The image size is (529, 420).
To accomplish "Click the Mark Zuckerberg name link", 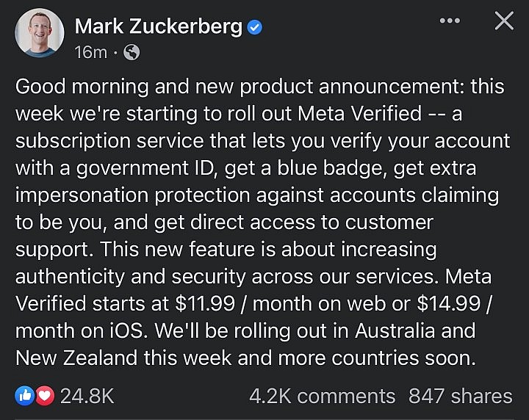I will coord(158,28).
